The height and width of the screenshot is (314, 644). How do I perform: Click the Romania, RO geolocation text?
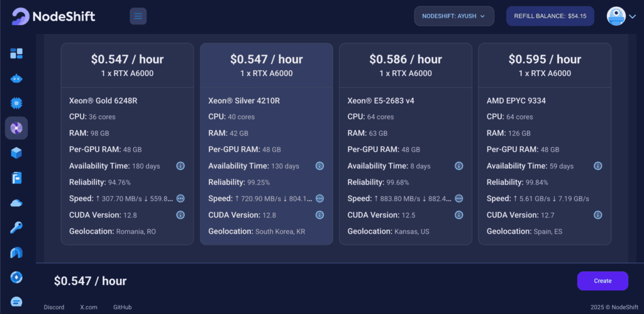point(136,232)
